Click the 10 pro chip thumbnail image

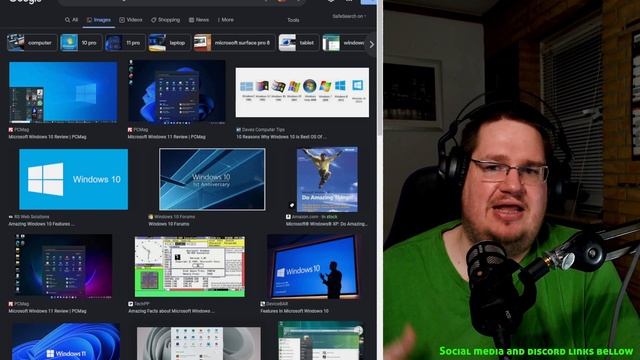point(69,43)
